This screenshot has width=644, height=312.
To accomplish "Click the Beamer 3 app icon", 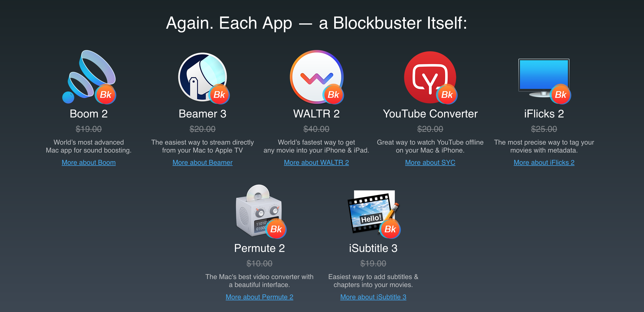I will [203, 77].
